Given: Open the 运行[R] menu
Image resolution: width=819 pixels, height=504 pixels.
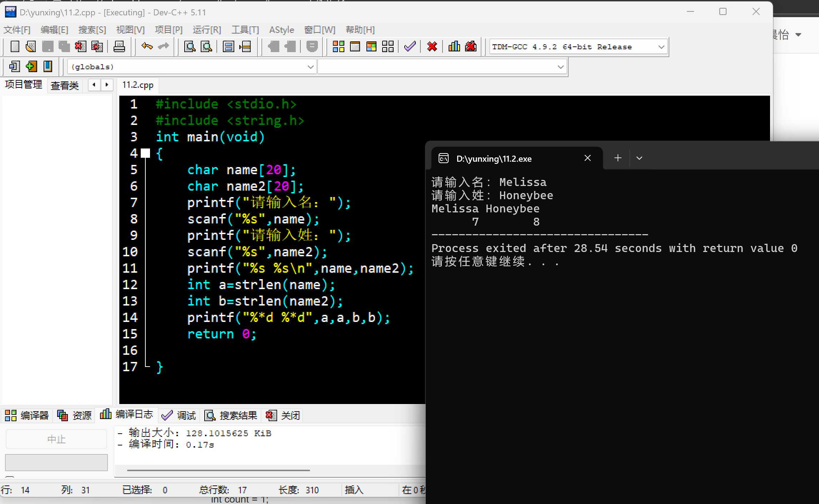Looking at the screenshot, I should tap(207, 30).
